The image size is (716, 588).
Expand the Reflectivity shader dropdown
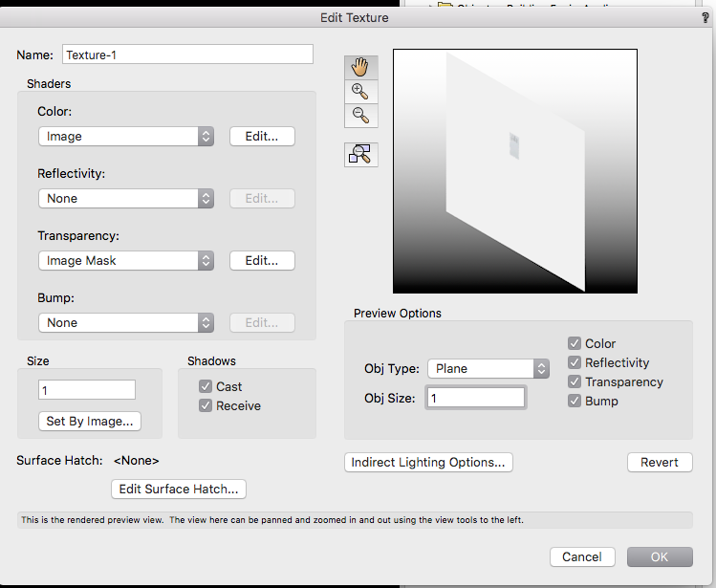pyautogui.click(x=126, y=199)
